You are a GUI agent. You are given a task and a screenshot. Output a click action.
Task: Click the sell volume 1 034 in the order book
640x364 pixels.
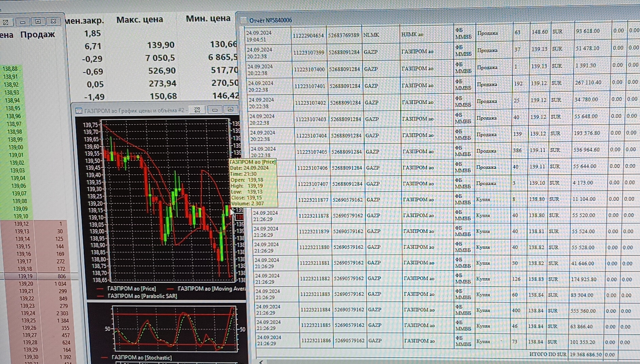tap(60, 284)
